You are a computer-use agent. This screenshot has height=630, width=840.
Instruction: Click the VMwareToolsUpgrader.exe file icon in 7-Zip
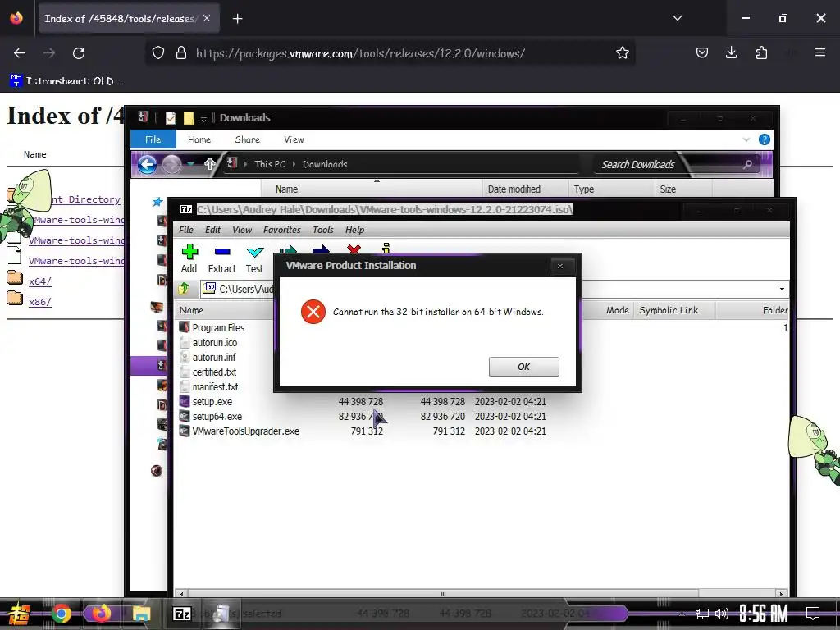[x=185, y=431]
